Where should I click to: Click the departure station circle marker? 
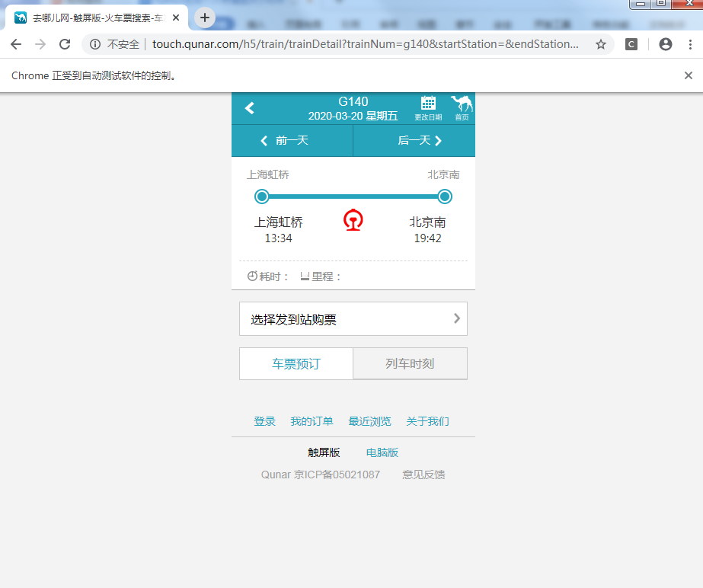[262, 197]
